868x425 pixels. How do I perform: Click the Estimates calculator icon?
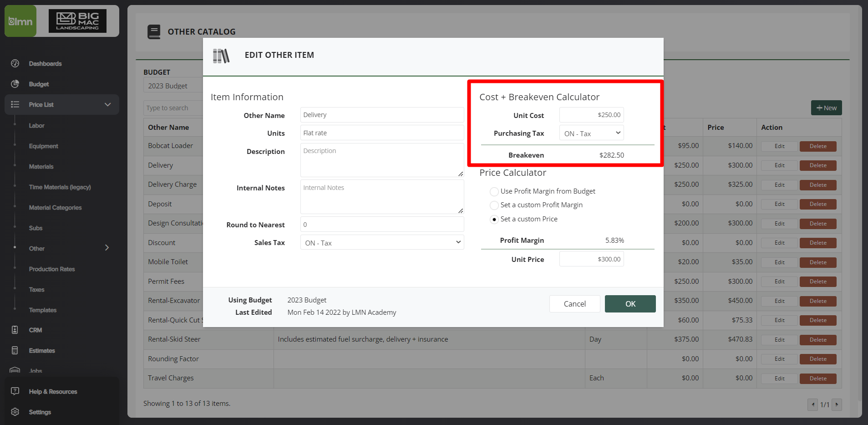pyautogui.click(x=15, y=350)
